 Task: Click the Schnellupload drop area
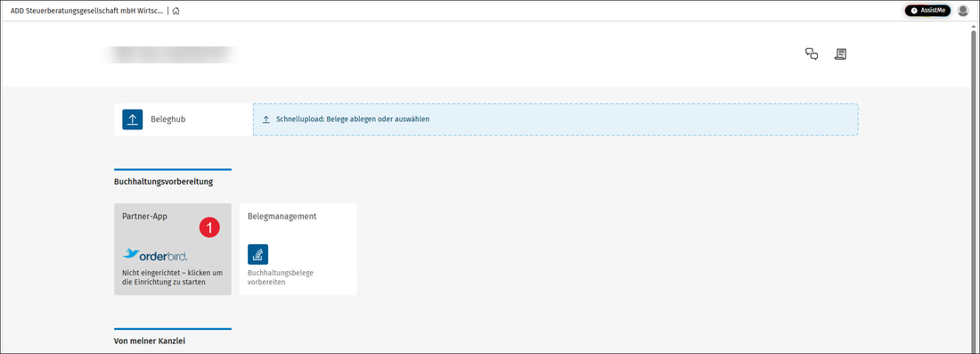pos(556,119)
